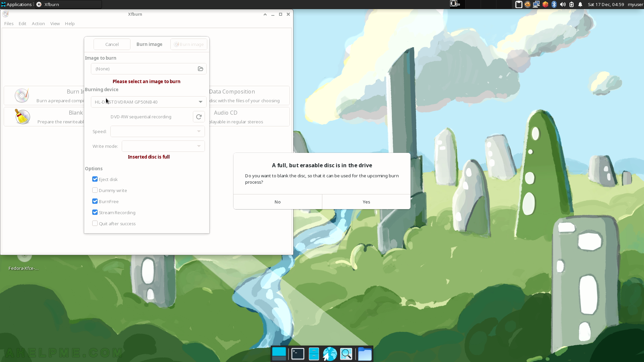Launch the terminal from the dock
The width and height of the screenshot is (644, 362).
click(x=298, y=354)
